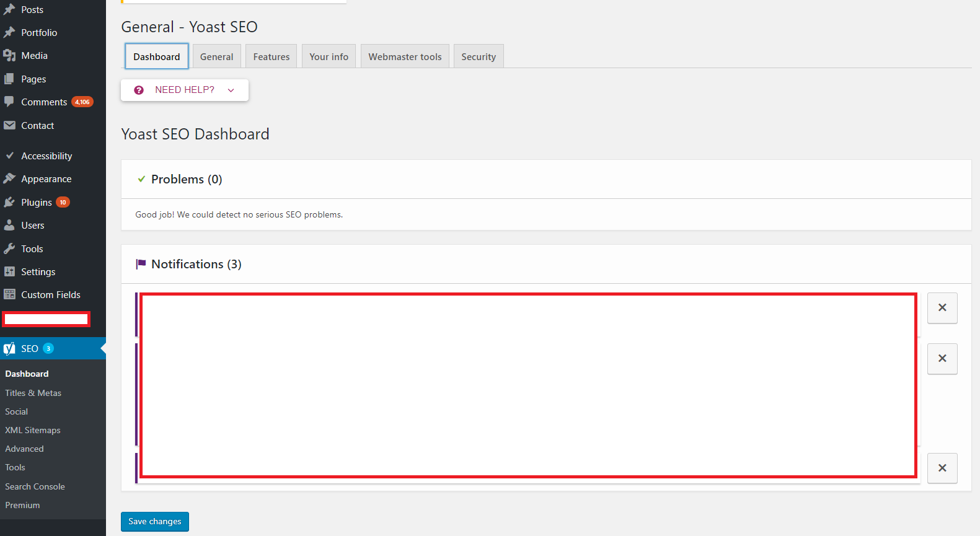Dismiss the third notification with X
The width and height of the screenshot is (980, 536).
(942, 468)
